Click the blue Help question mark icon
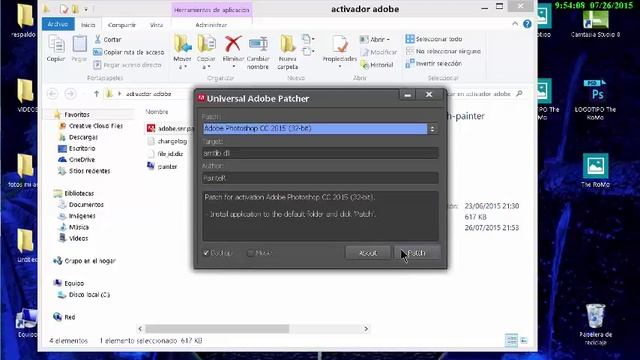This screenshot has width=640, height=360. (x=527, y=24)
